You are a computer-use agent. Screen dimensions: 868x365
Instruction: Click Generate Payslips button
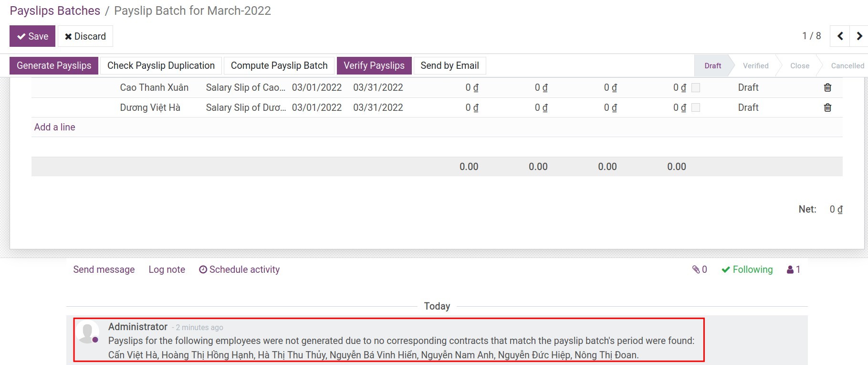coord(54,65)
